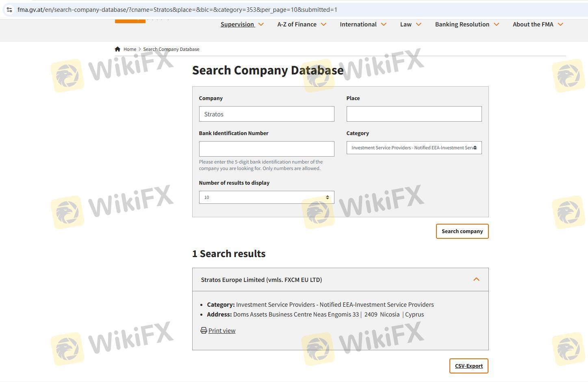The image size is (588, 382).
Task: Click the Search company button
Action: pos(462,231)
